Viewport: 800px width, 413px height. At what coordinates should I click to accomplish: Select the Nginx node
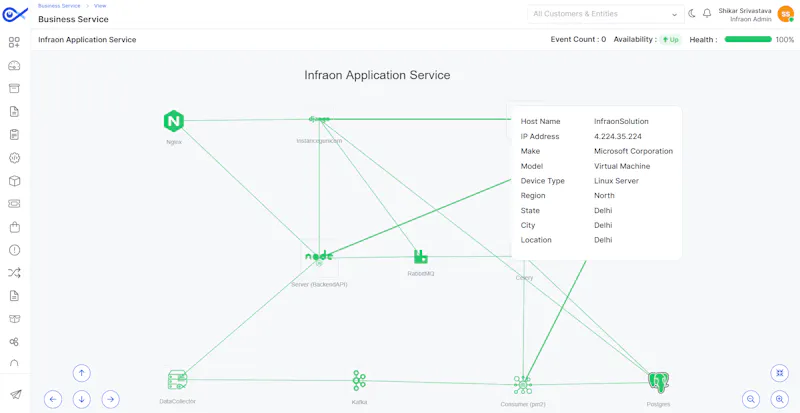pos(173,121)
